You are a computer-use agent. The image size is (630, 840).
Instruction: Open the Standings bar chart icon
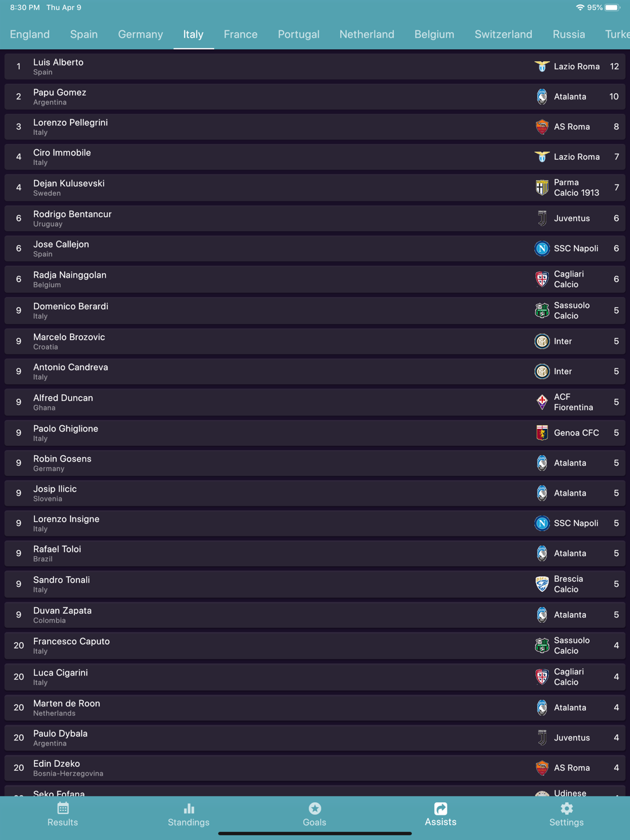tap(188, 808)
